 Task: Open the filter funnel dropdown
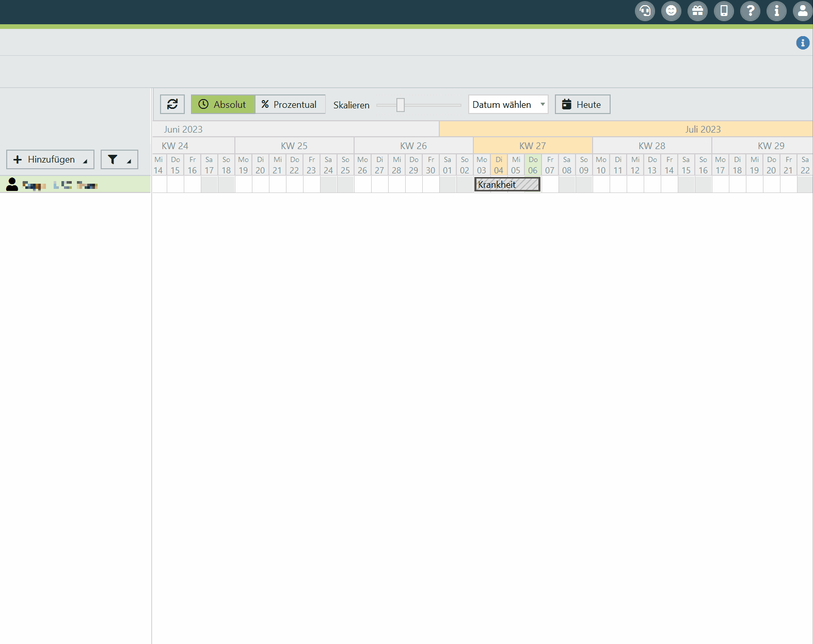point(119,159)
